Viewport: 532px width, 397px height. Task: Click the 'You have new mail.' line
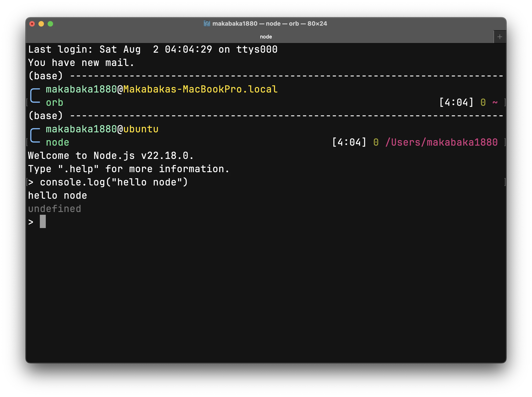(x=81, y=63)
